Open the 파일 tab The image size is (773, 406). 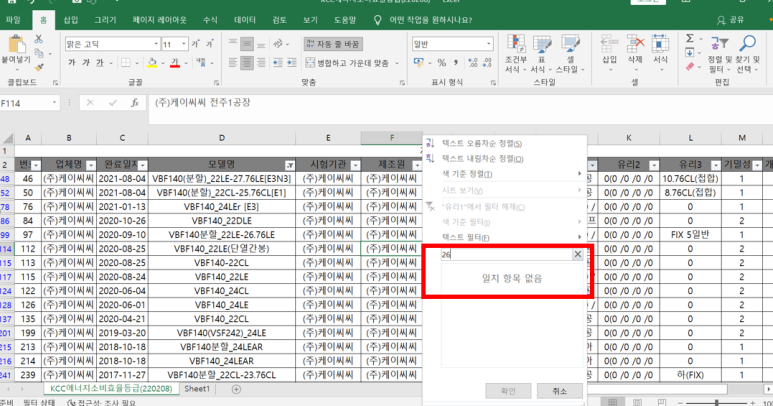[13, 20]
